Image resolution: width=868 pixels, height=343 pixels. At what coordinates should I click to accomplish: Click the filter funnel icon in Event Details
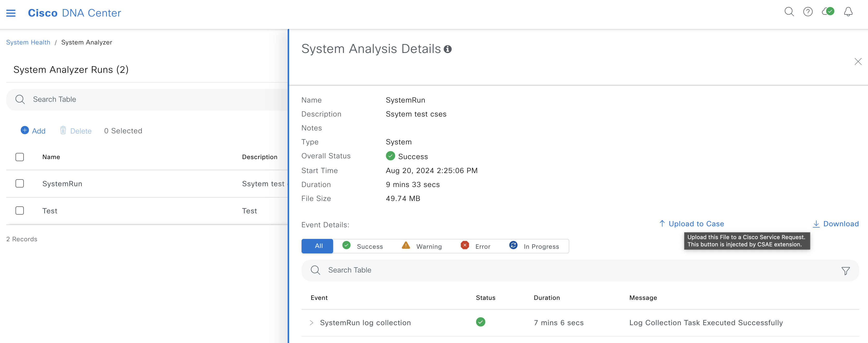pos(845,271)
